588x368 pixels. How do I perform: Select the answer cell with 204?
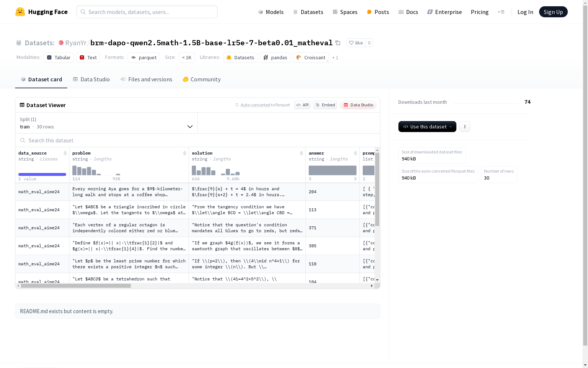coord(333,192)
